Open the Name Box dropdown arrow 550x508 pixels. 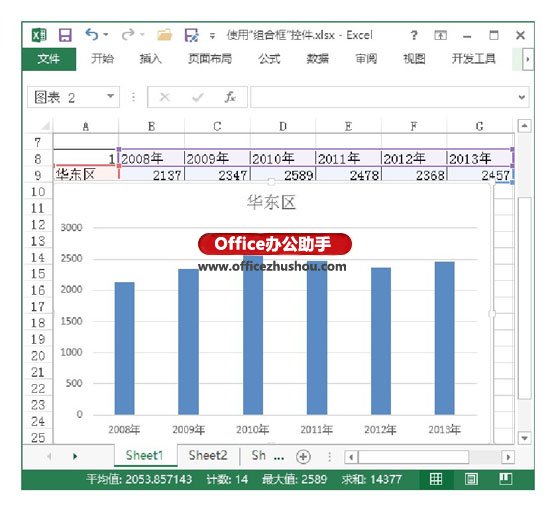[x=110, y=96]
